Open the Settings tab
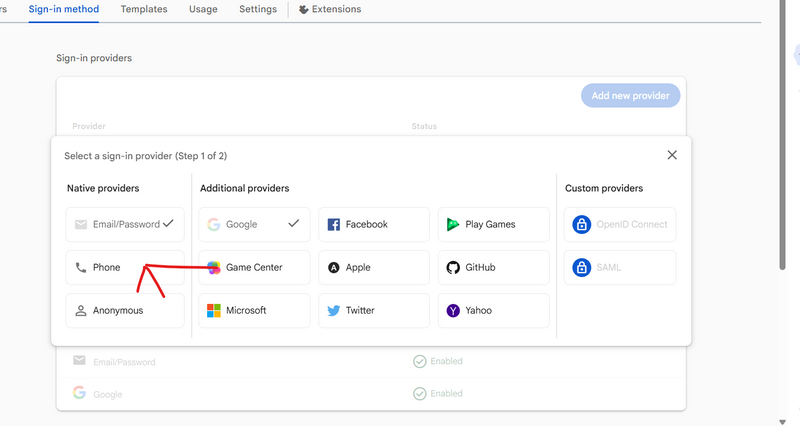800x426 pixels. (258, 9)
